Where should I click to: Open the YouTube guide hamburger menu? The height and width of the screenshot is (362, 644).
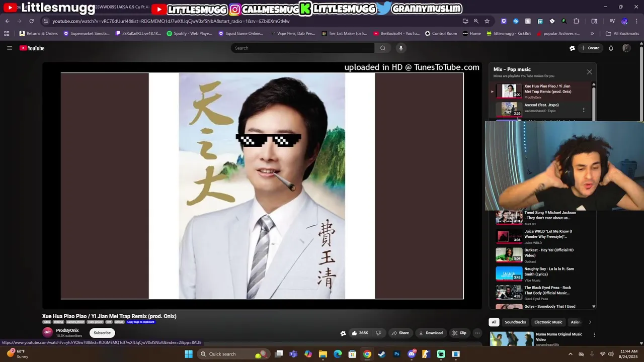pyautogui.click(x=10, y=48)
